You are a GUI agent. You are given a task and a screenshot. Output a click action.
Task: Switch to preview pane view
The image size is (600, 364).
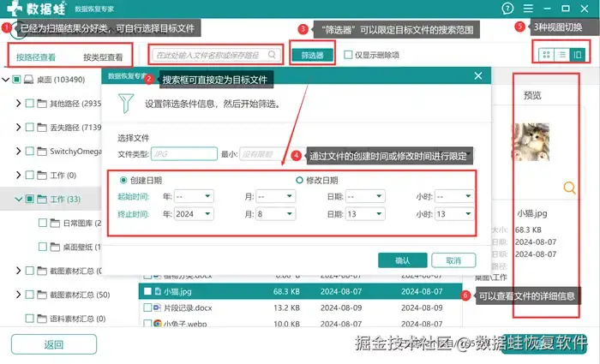click(x=578, y=55)
